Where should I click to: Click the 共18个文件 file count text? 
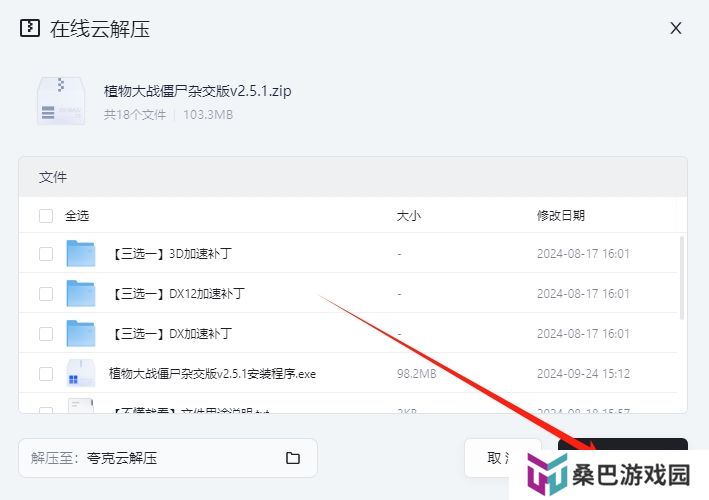(135, 114)
